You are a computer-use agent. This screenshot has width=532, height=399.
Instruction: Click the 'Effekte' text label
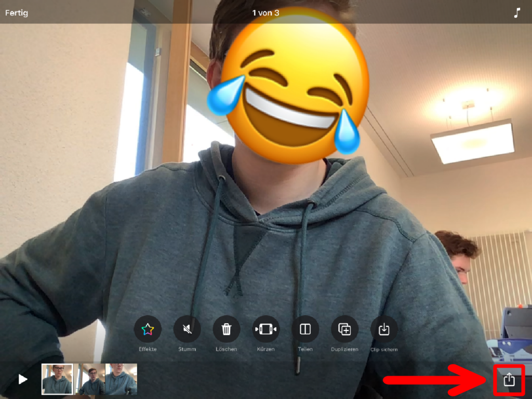(x=148, y=349)
